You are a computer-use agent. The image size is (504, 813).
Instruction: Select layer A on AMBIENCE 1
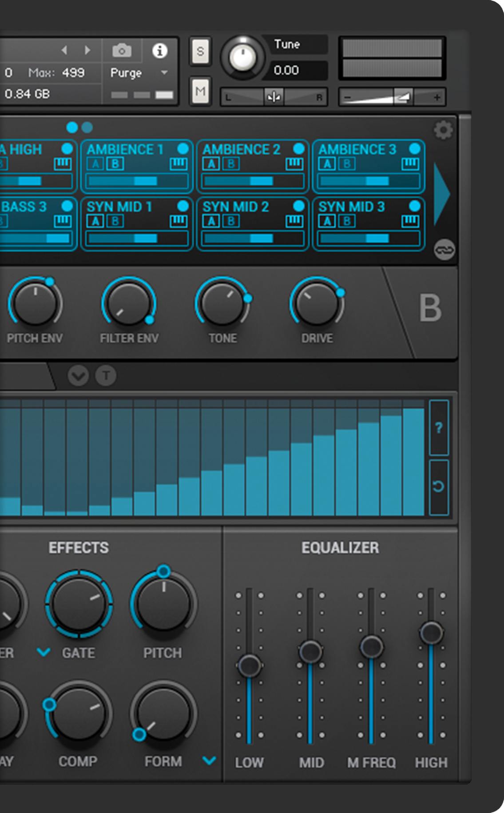[x=95, y=164]
